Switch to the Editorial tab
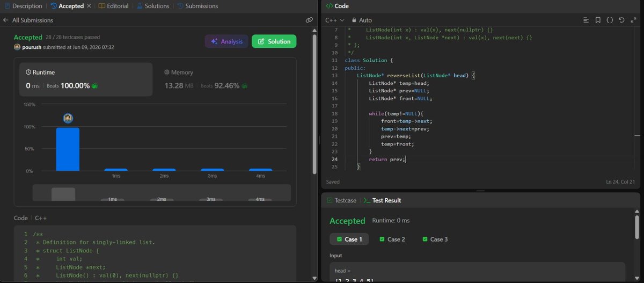Viewport: 644px width, 283px height. [113, 6]
